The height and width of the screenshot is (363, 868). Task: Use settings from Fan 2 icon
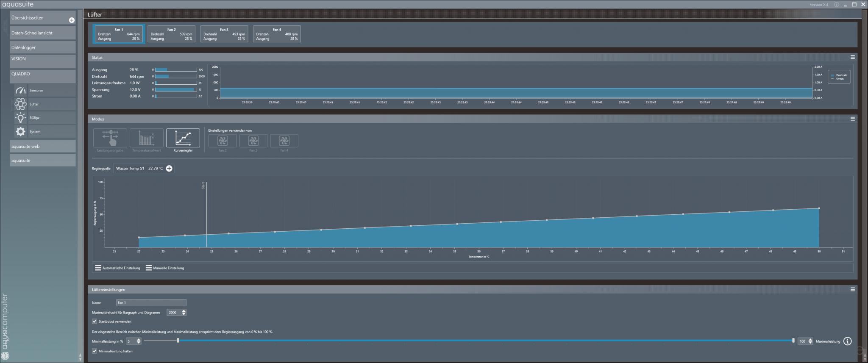click(223, 141)
